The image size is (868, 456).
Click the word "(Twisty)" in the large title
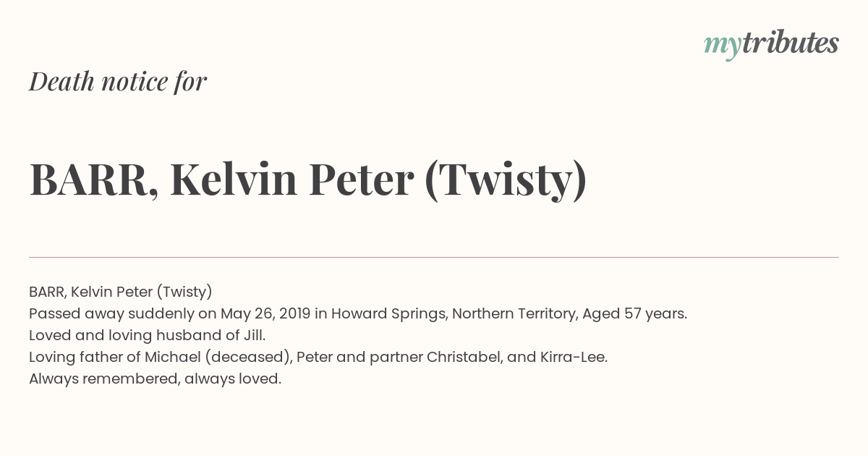[506, 180]
